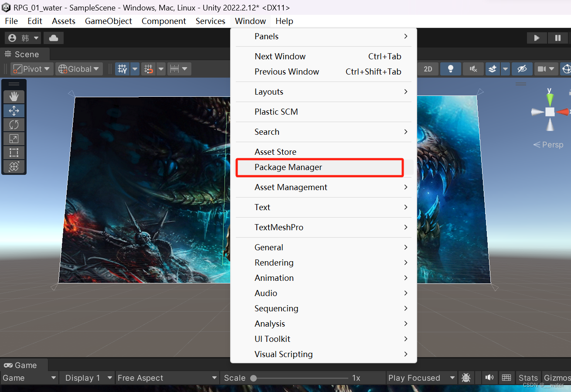Expand grid visibility options arrow
The width and height of the screenshot is (571, 392).
click(135, 69)
